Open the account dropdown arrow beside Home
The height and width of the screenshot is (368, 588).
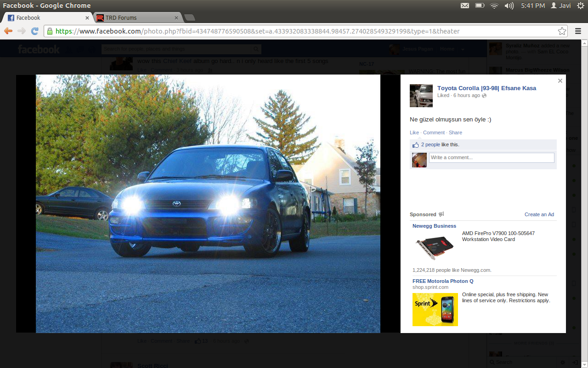pyautogui.click(x=463, y=49)
